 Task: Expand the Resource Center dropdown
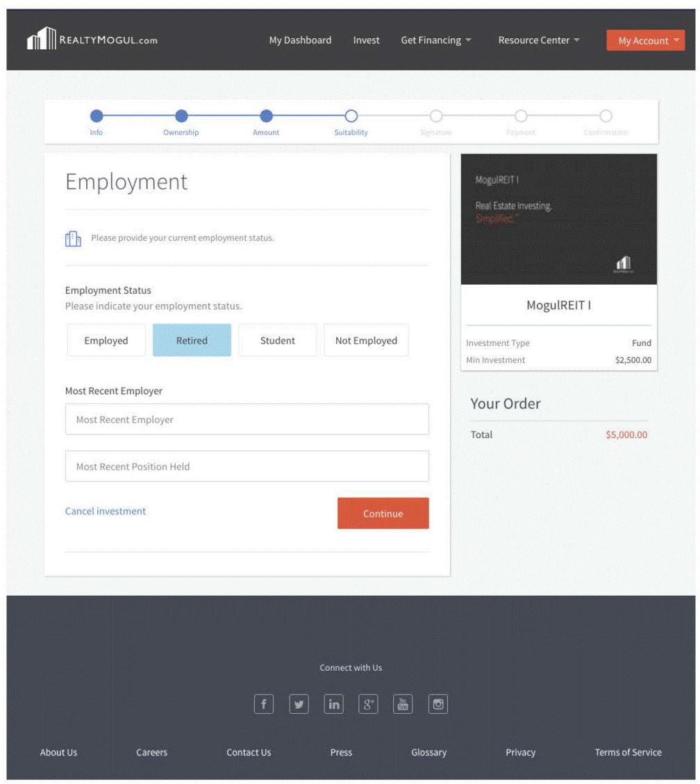538,40
